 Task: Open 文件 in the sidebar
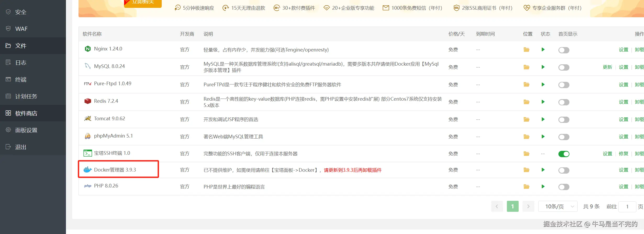[33, 46]
